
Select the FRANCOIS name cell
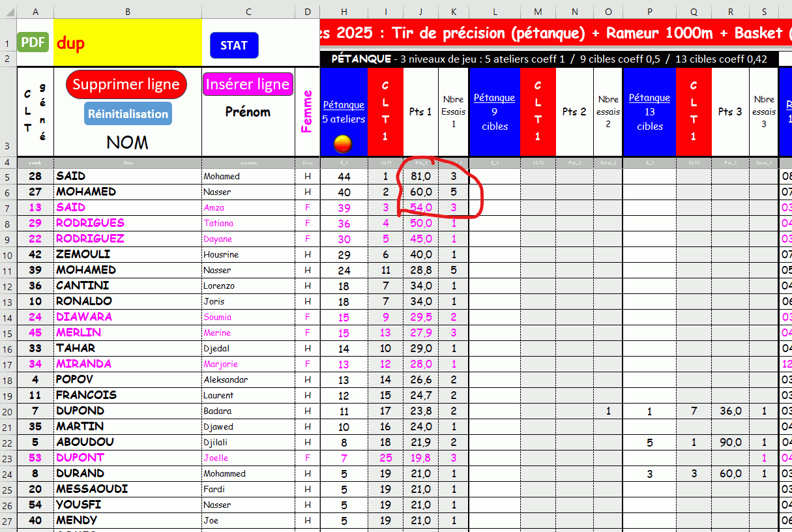[x=128, y=395]
